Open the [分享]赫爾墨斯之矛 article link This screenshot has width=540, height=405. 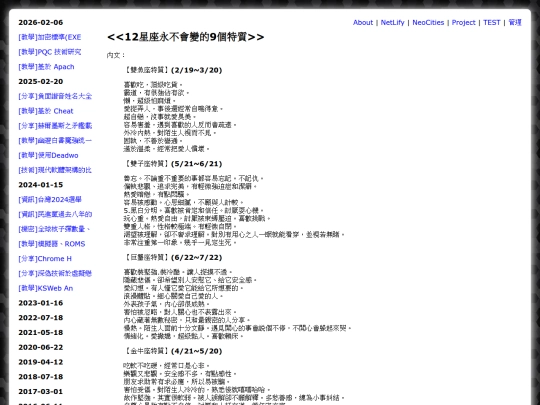click(x=55, y=126)
